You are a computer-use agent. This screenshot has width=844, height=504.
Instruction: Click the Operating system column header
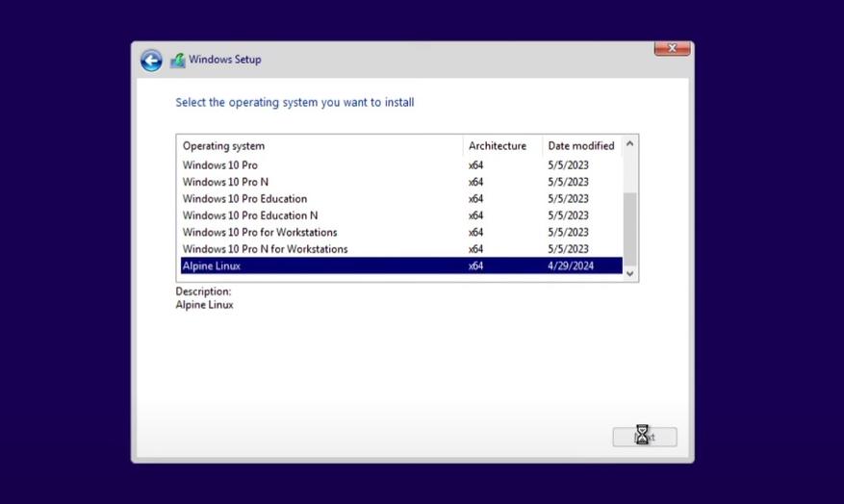321,146
